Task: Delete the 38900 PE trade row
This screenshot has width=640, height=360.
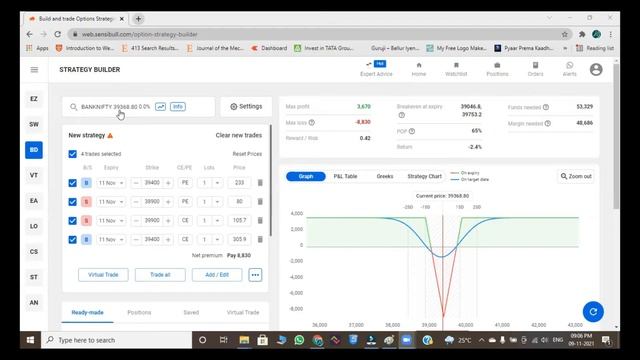Action: click(260, 202)
